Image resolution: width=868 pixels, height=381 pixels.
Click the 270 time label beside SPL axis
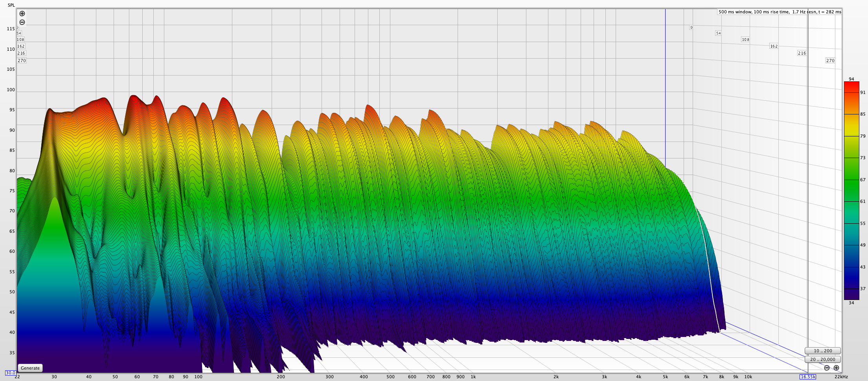pyautogui.click(x=22, y=61)
